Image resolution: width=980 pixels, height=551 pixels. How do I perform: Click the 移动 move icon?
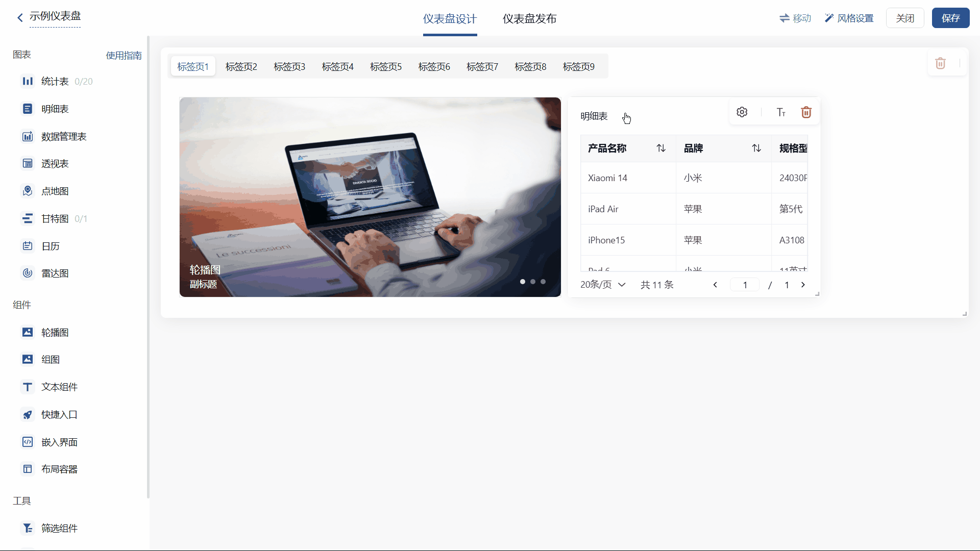(x=795, y=18)
